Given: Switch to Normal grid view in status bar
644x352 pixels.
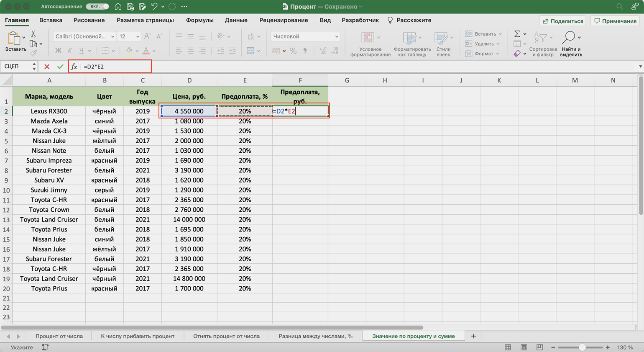Looking at the screenshot, I should pos(508,347).
